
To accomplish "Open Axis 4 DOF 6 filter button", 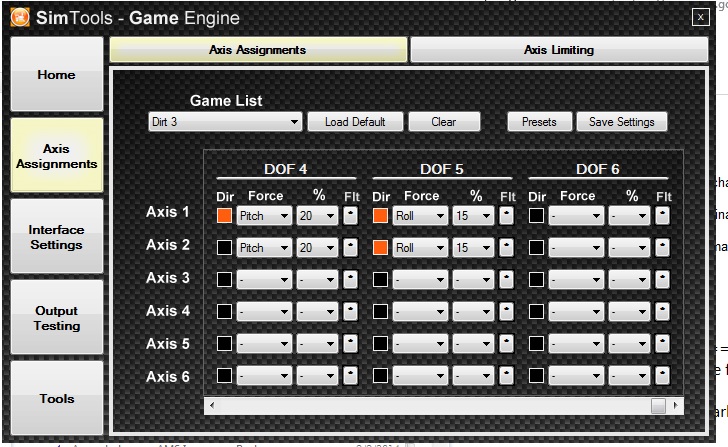I will click(663, 312).
